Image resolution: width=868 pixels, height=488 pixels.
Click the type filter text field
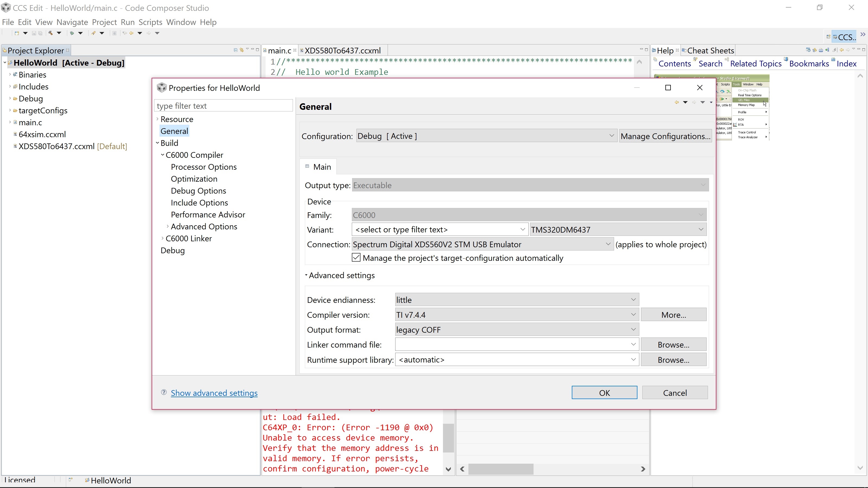coord(224,106)
